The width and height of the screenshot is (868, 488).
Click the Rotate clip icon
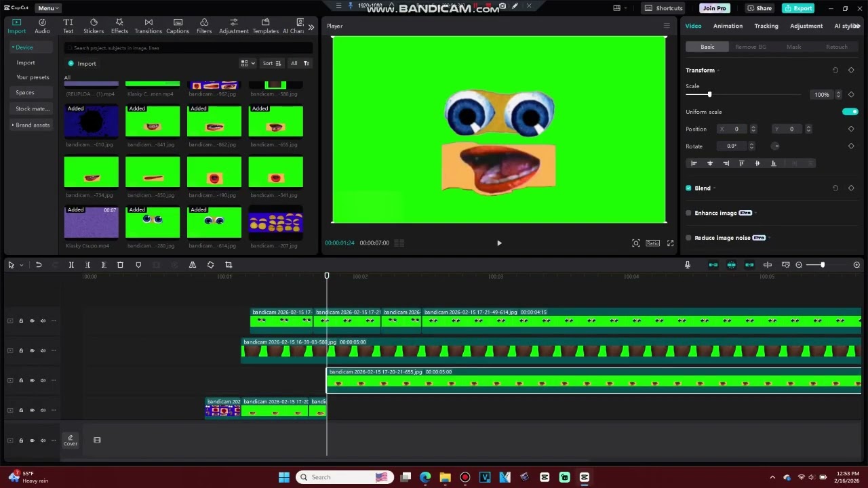pyautogui.click(x=210, y=265)
